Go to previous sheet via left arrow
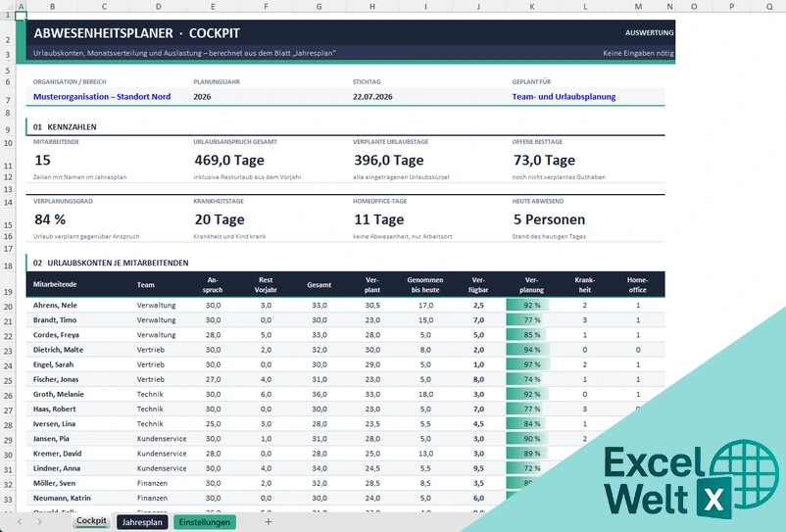Screen dimensions: 786x532 coord(20,522)
